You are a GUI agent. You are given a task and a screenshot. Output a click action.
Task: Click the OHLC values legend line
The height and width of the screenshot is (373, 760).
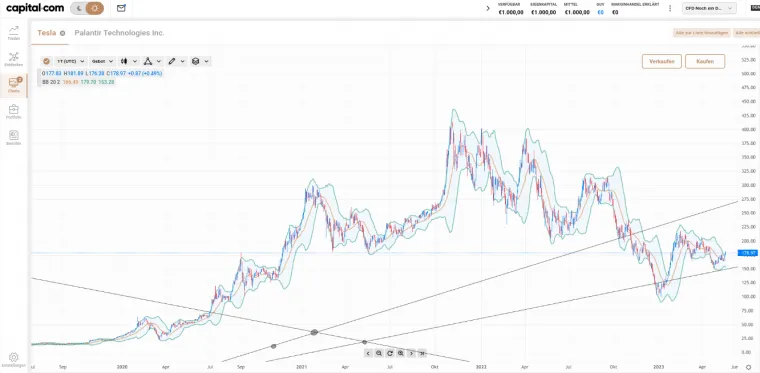102,73
